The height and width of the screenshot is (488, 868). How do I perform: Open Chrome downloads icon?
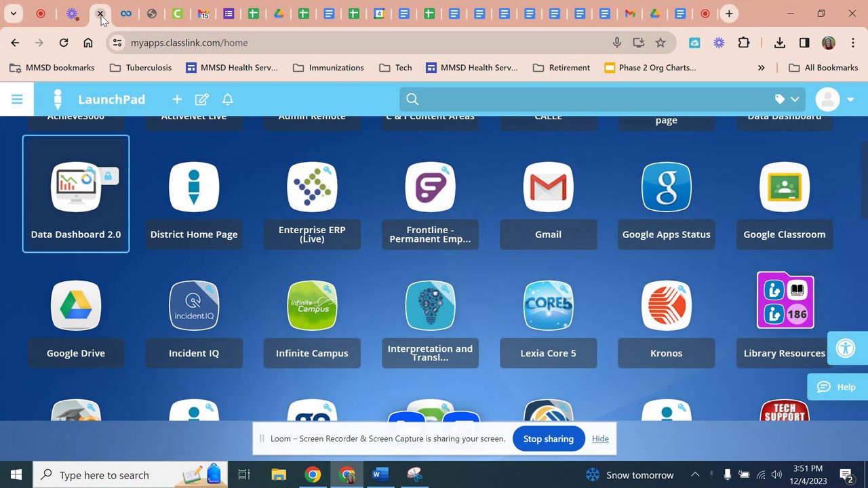click(780, 43)
